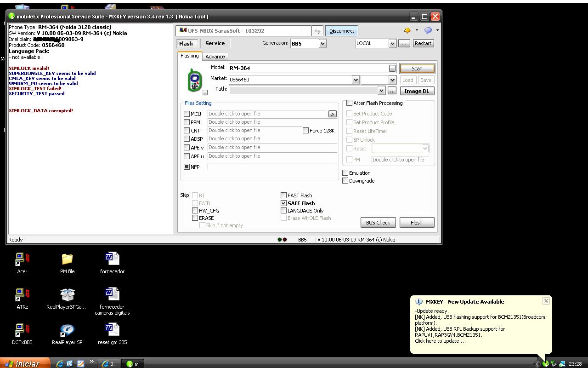588x368 pixels.
Task: Check Skip ERASE checkbox
Action: tap(195, 218)
